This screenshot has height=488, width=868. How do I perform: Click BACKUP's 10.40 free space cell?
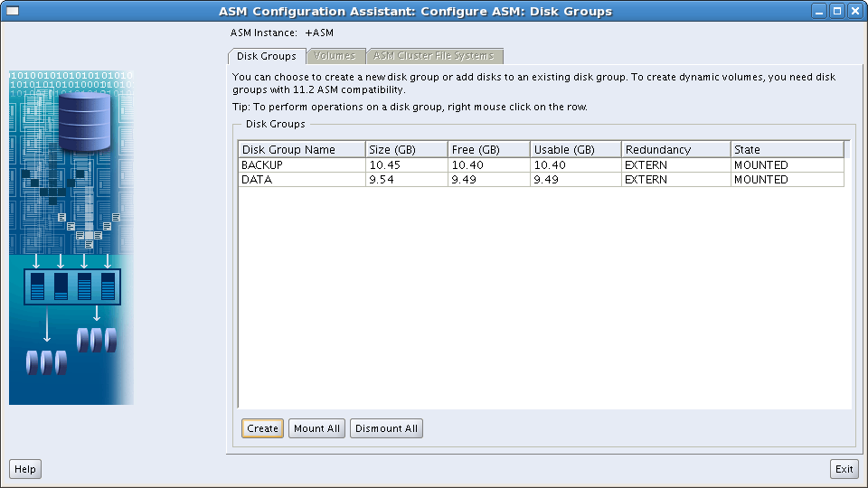489,164
